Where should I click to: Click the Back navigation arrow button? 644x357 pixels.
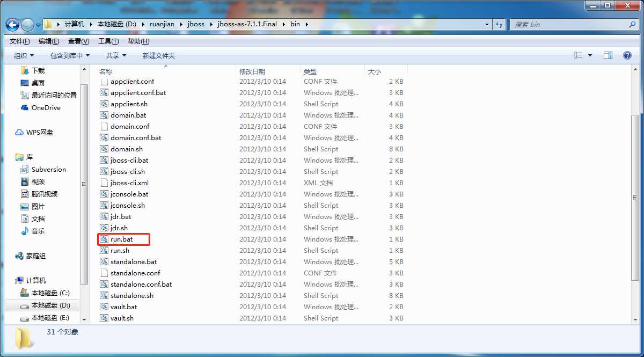(x=13, y=25)
